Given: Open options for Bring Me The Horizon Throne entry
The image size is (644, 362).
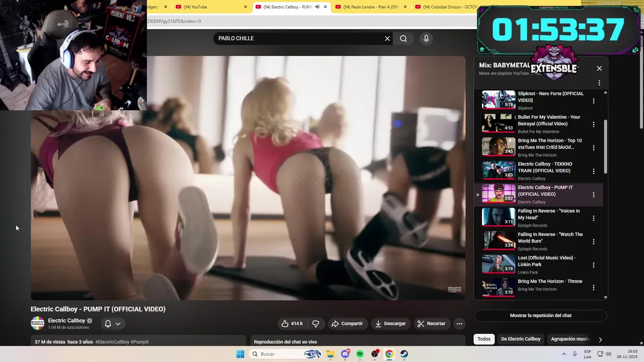Looking at the screenshot, I should 594,288.
